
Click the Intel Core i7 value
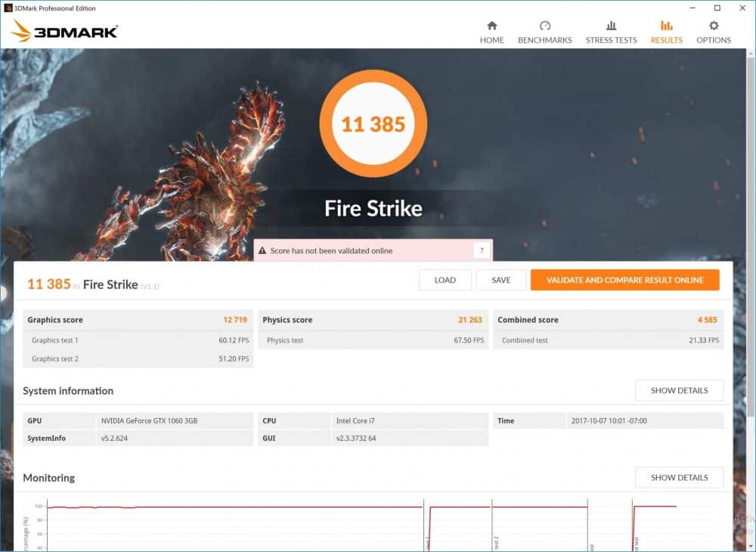(x=355, y=421)
